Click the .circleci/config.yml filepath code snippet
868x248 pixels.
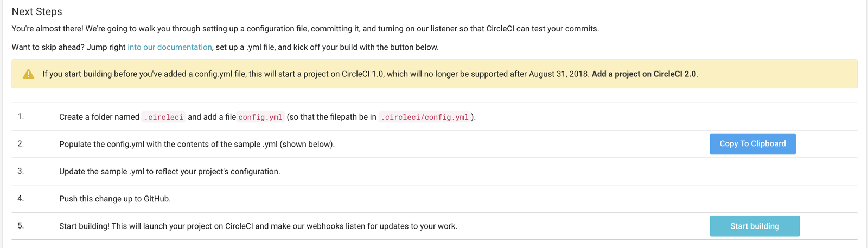click(424, 117)
